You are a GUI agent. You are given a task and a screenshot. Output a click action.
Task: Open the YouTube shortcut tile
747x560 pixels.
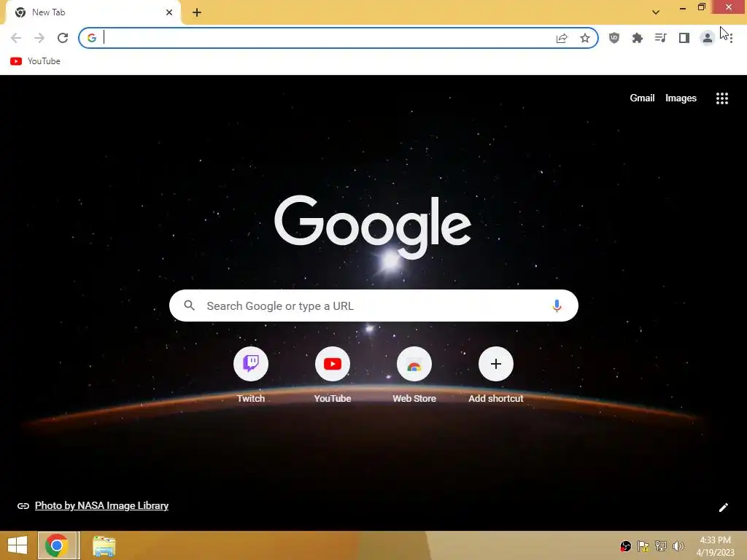[x=333, y=376]
